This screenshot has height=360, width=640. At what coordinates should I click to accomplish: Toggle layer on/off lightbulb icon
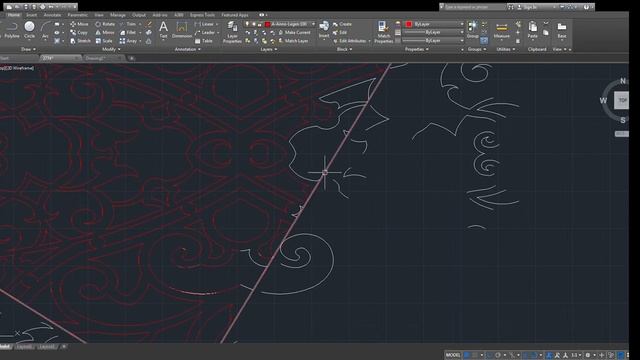click(247, 24)
